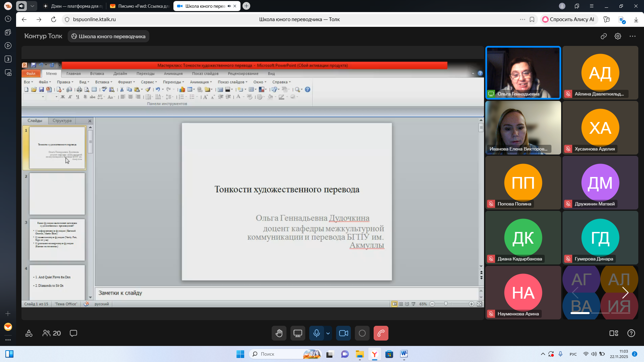Toggle the microphone on or off
Image resolution: width=644 pixels, height=362 pixels.
316,333
